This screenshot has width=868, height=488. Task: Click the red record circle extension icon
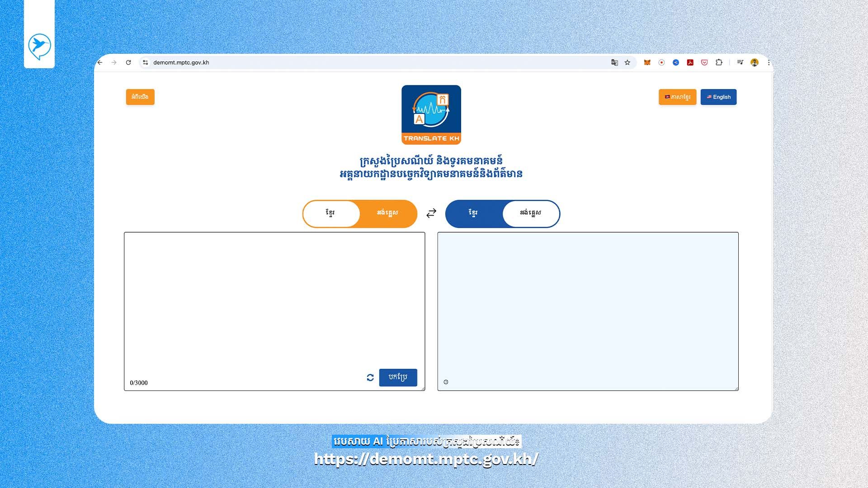[x=661, y=62]
